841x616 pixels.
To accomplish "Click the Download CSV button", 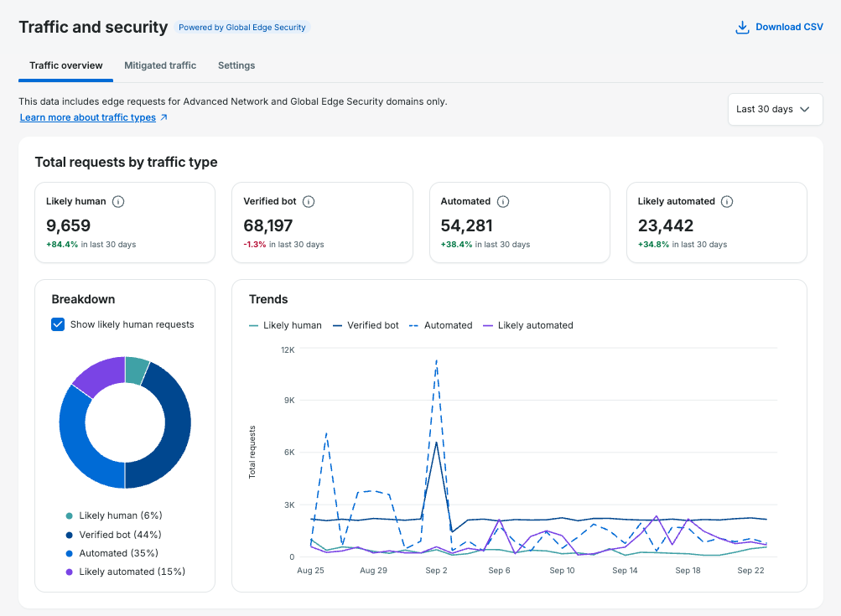I will 779,28.
